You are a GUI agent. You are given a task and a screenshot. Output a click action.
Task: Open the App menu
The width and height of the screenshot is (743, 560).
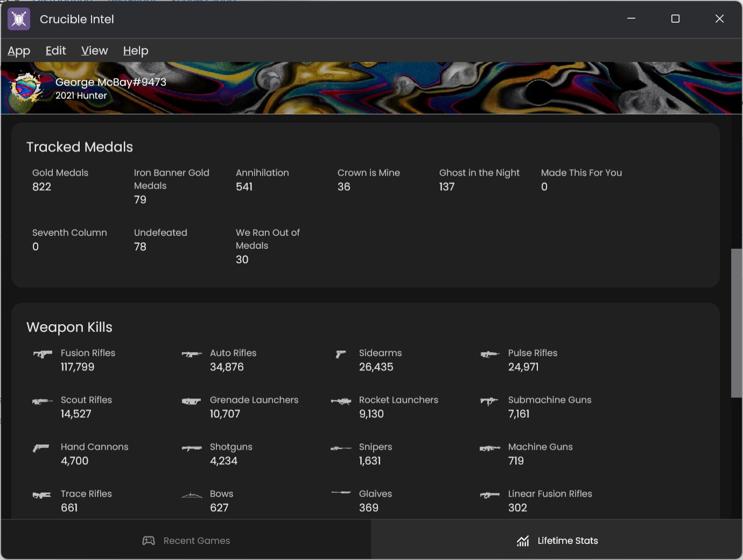(x=19, y=51)
